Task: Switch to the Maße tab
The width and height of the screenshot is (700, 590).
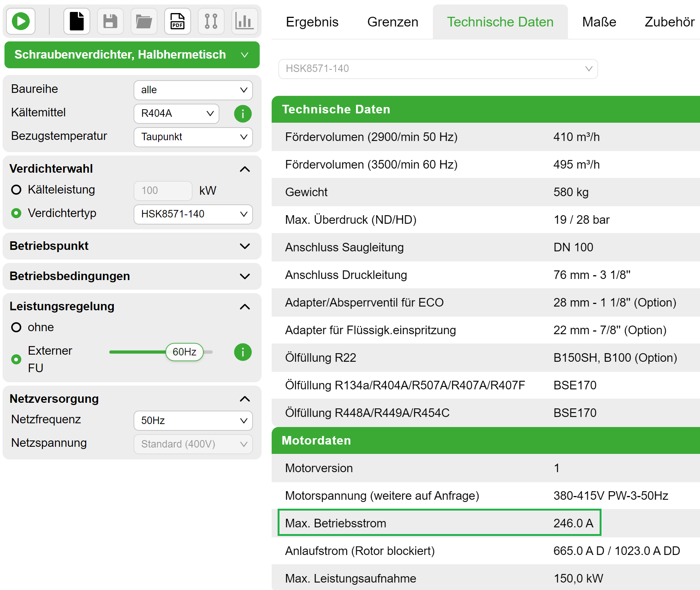Action: click(599, 22)
